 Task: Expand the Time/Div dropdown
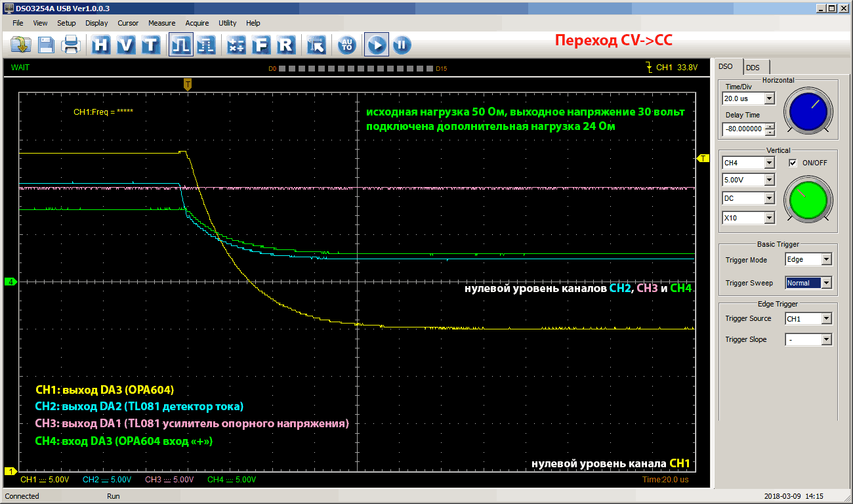(x=769, y=98)
